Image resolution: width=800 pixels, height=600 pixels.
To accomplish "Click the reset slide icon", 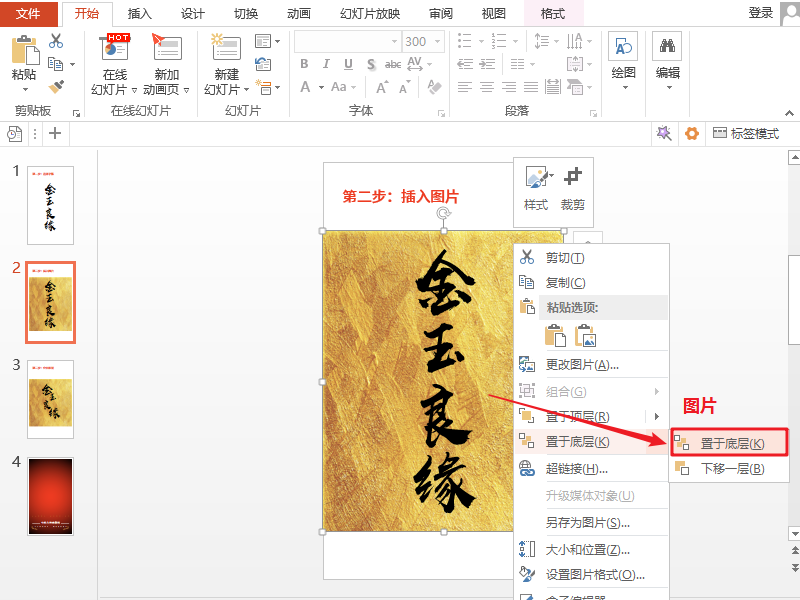I will (x=263, y=64).
